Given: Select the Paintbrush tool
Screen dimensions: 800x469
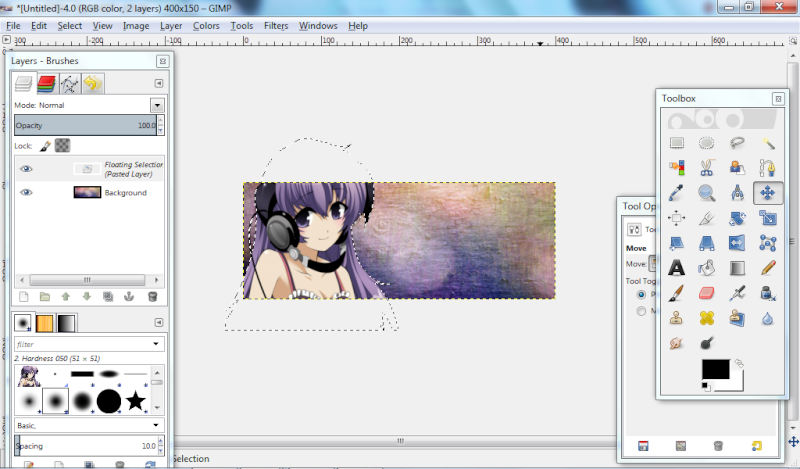Looking at the screenshot, I should coord(677,293).
